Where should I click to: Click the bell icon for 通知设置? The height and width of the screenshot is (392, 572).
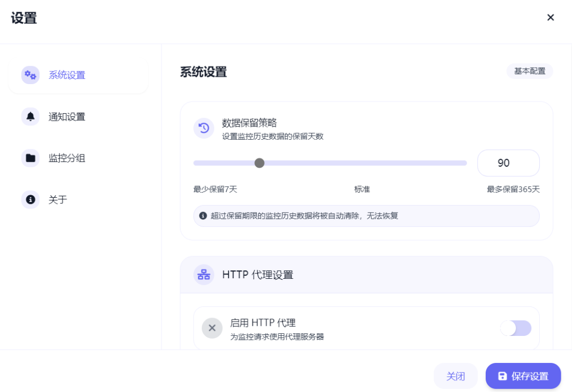tap(30, 116)
